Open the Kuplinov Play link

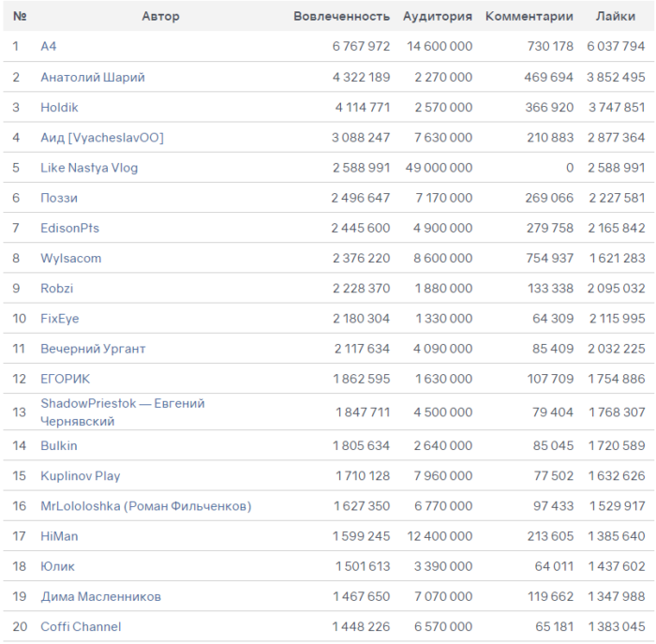point(81,475)
